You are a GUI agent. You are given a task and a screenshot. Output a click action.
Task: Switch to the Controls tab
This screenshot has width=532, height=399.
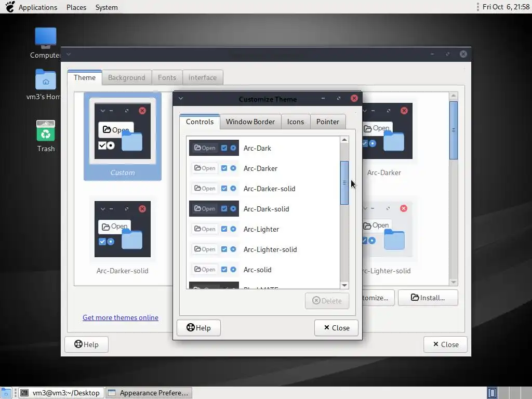point(199,122)
